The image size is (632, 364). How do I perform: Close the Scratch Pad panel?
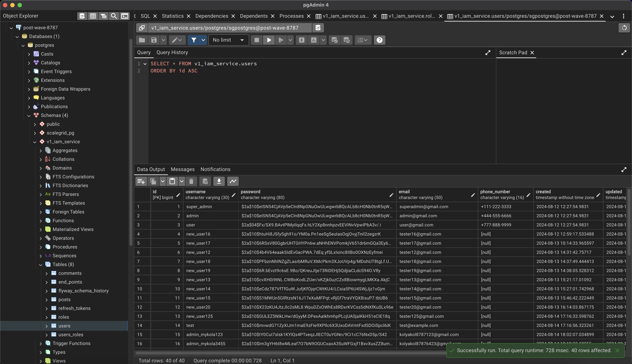coord(532,52)
